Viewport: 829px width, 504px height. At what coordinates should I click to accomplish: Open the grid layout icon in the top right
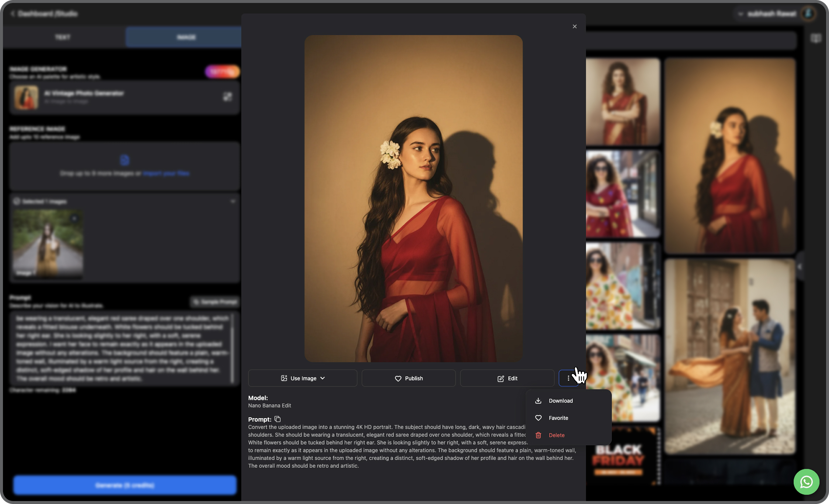(x=816, y=37)
